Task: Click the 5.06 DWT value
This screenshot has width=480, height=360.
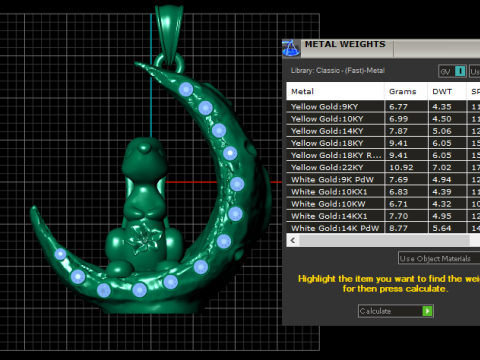Action: [442, 131]
